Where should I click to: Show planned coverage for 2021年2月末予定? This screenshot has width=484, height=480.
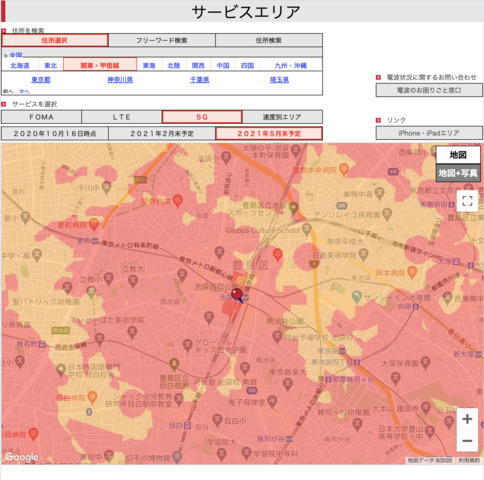[162, 134]
